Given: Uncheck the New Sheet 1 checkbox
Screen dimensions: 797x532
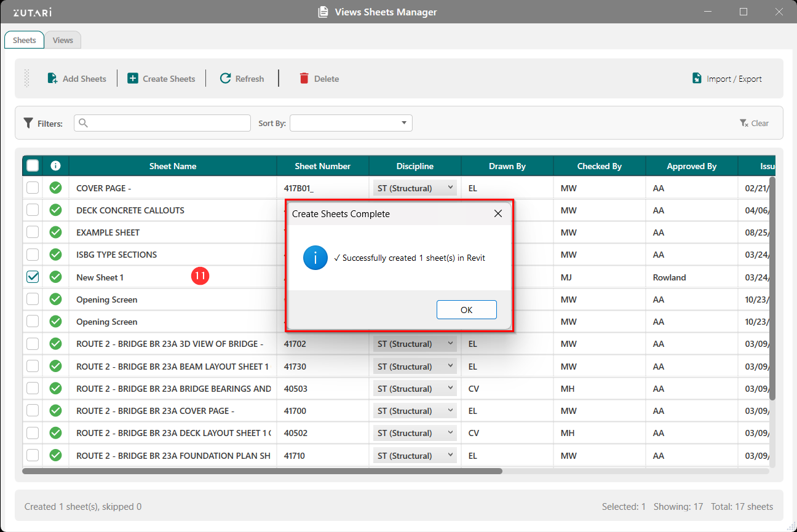Looking at the screenshot, I should click(33, 277).
